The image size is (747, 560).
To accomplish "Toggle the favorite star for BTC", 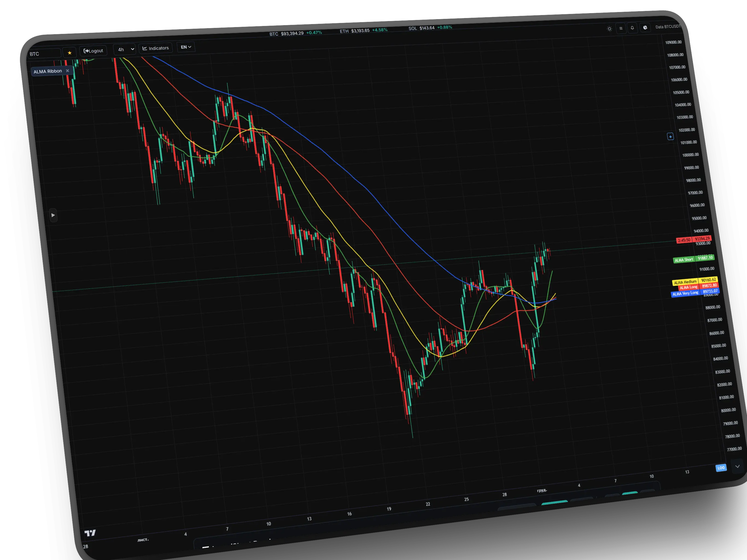I will [69, 53].
